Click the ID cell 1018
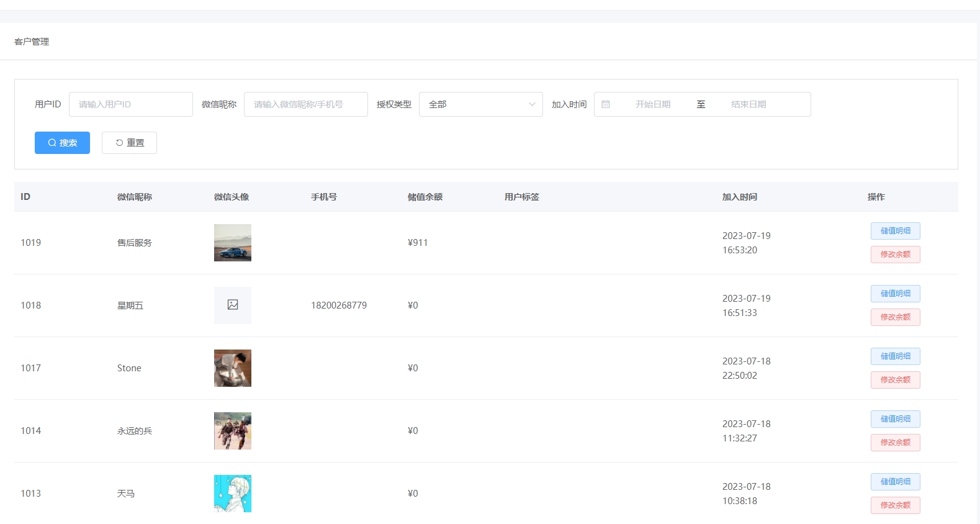Image resolution: width=980 pixels, height=524 pixels. (31, 305)
